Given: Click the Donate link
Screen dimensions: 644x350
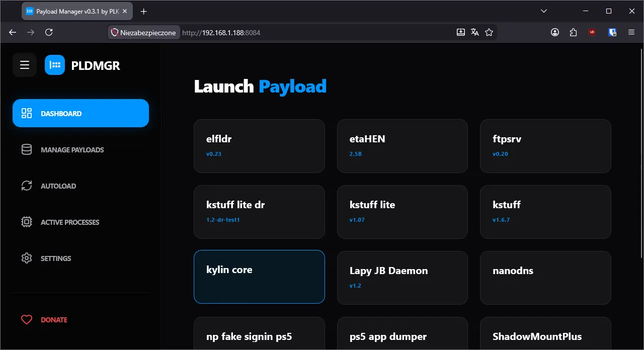Looking at the screenshot, I should click(x=80, y=319).
